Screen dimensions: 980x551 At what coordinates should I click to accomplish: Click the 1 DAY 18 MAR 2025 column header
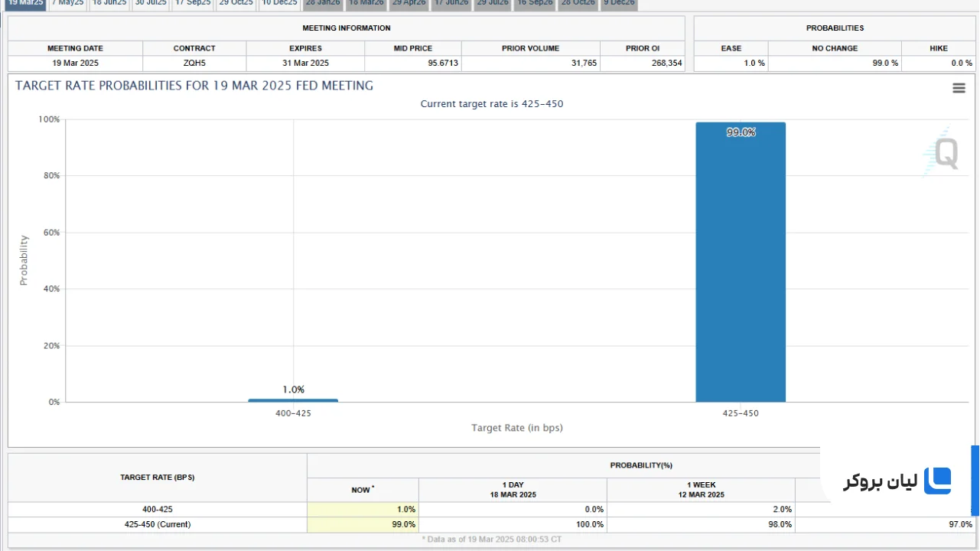point(513,490)
